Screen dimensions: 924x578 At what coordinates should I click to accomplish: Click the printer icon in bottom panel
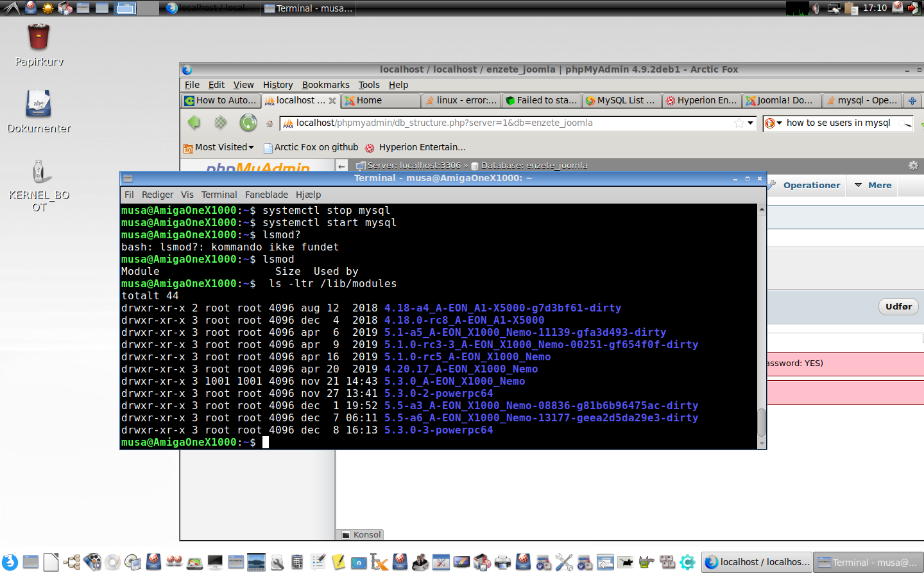[502, 563]
